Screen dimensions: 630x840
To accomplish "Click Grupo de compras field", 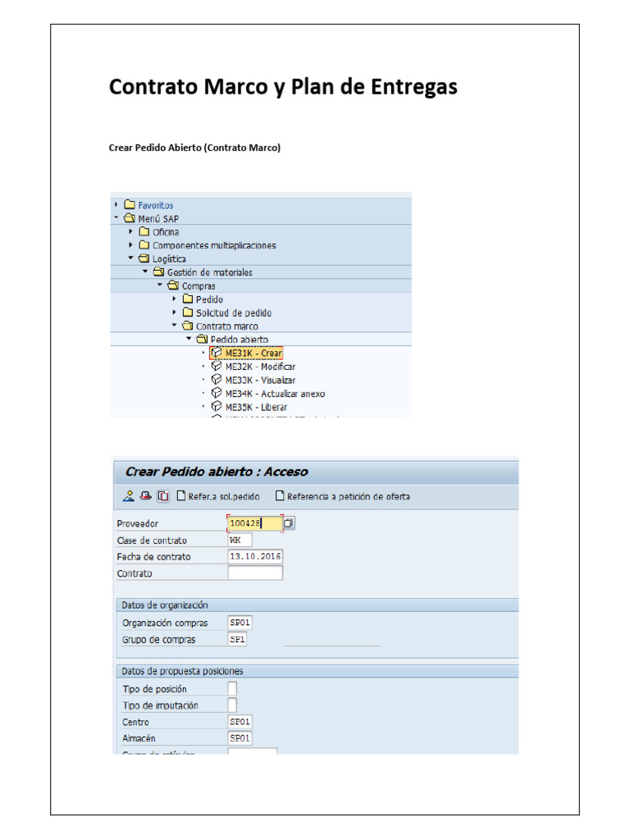I will tap(237, 639).
